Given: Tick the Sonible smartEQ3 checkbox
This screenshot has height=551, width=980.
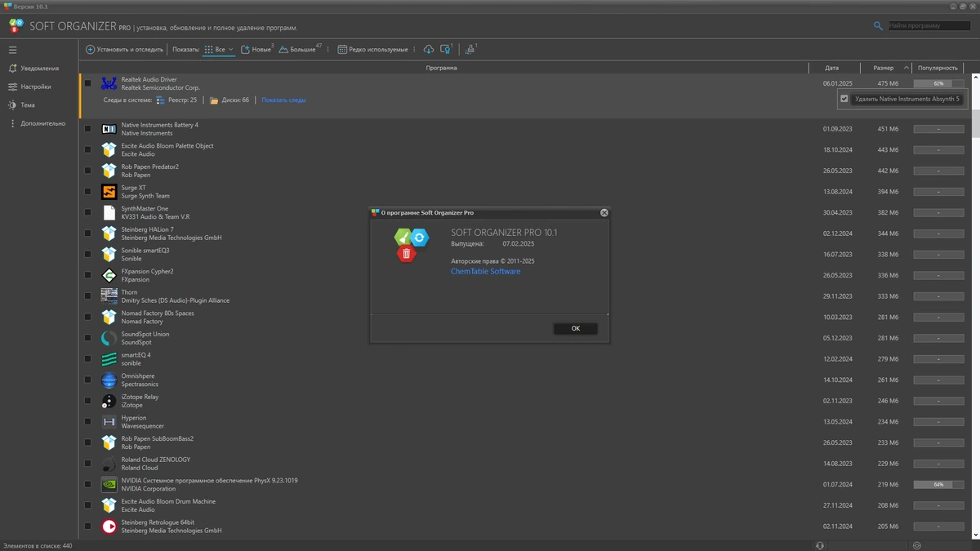Looking at the screenshot, I should click(88, 254).
